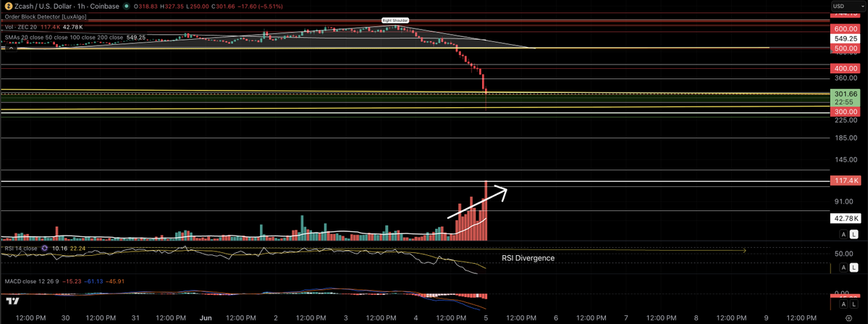Select the SMAs 20 close indicator legend
868x324 pixels.
tap(64, 37)
